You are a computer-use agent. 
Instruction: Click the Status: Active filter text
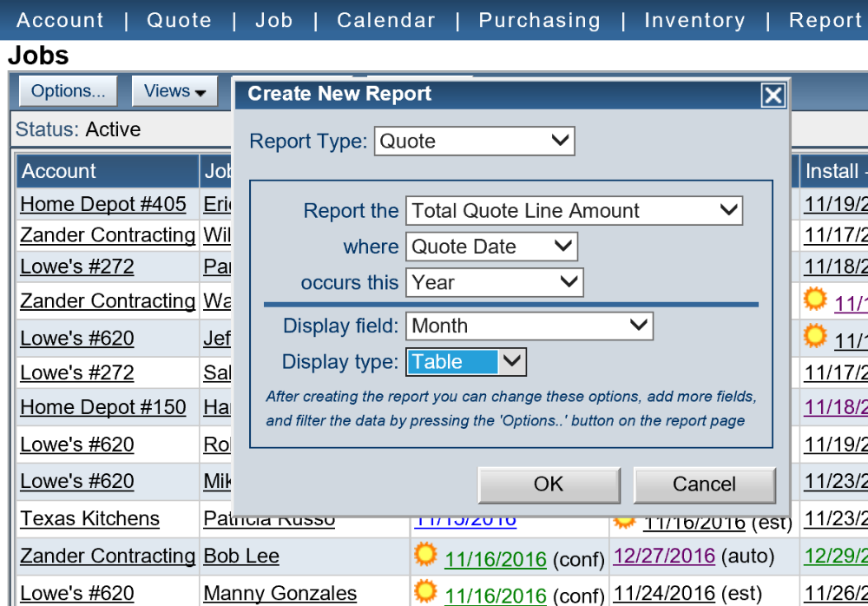point(78,129)
